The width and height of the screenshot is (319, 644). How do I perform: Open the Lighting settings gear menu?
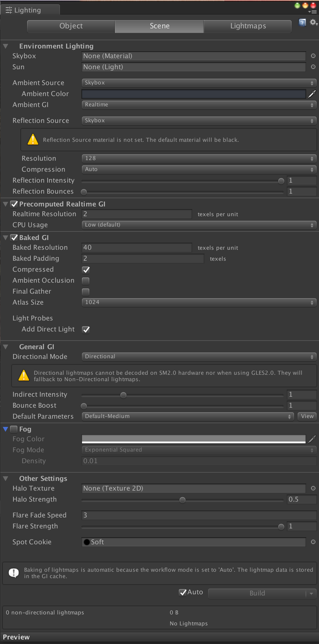[313, 22]
